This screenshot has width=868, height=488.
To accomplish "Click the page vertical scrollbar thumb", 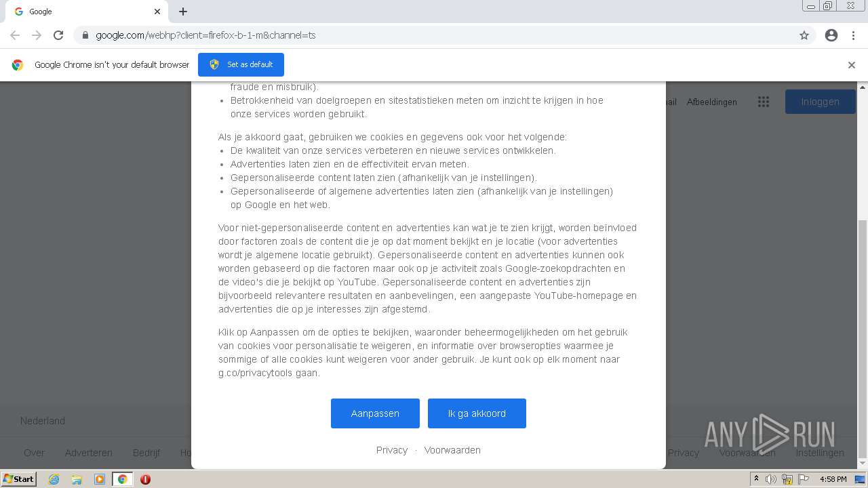I will click(x=863, y=338).
